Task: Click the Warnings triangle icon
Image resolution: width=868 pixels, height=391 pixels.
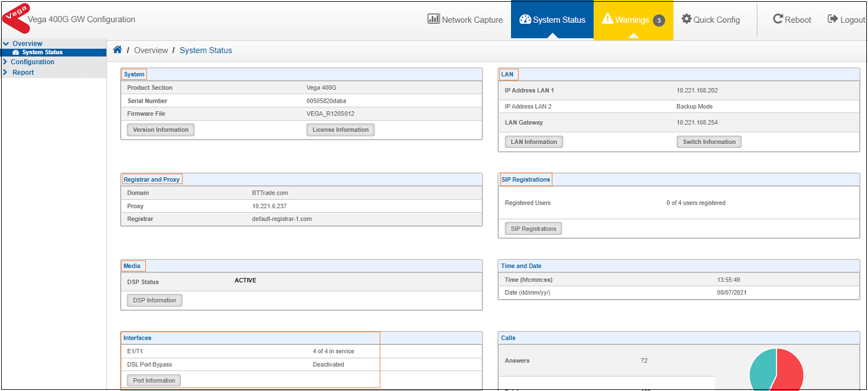Action: 607,19
